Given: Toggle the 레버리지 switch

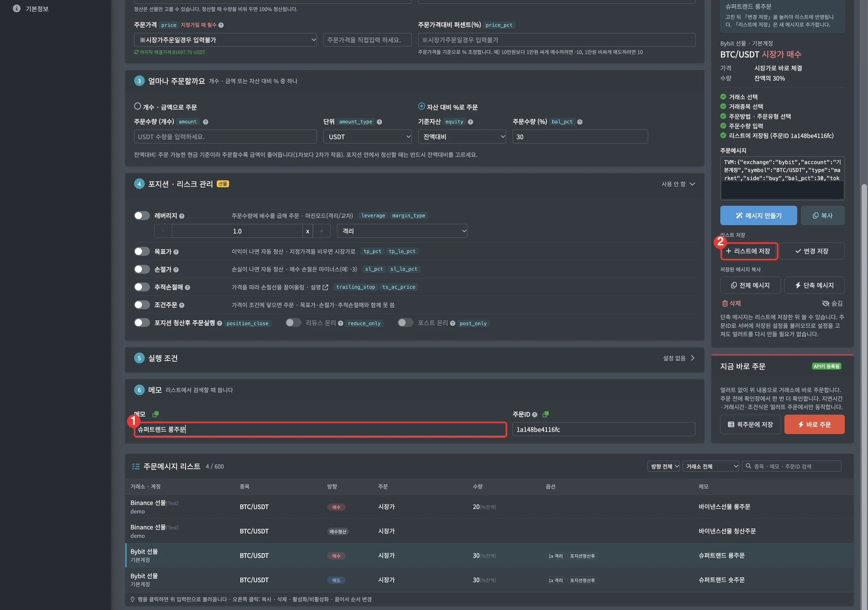Looking at the screenshot, I should [x=142, y=216].
